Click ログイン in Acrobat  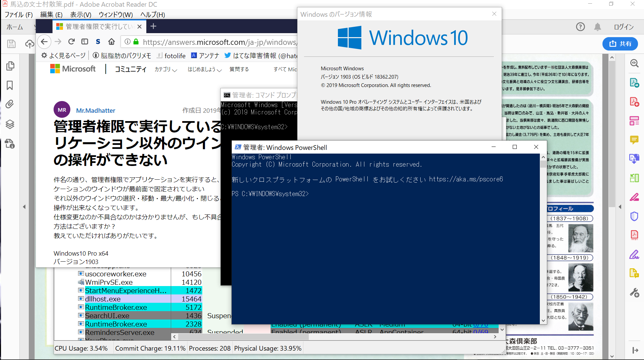pyautogui.click(x=624, y=27)
